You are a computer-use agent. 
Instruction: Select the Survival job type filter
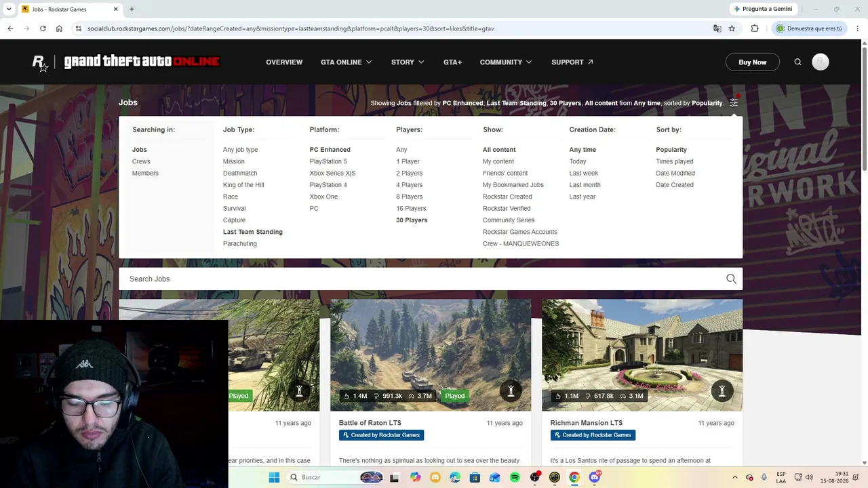[235, 208]
